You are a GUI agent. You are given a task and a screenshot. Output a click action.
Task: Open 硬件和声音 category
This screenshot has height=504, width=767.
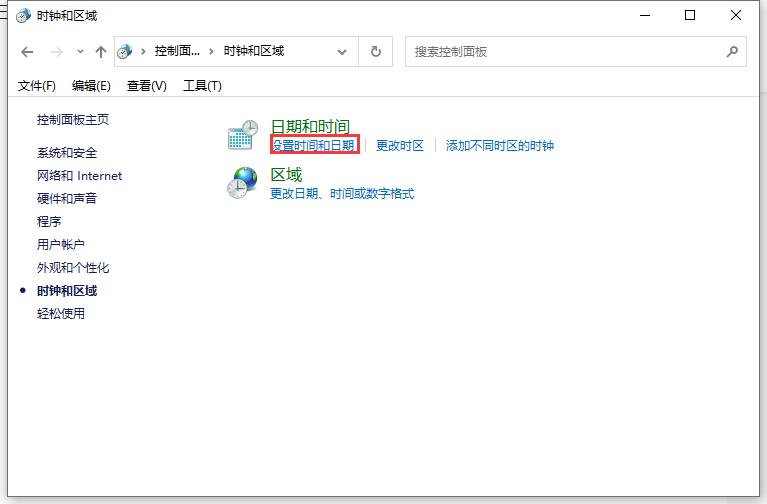click(67, 199)
